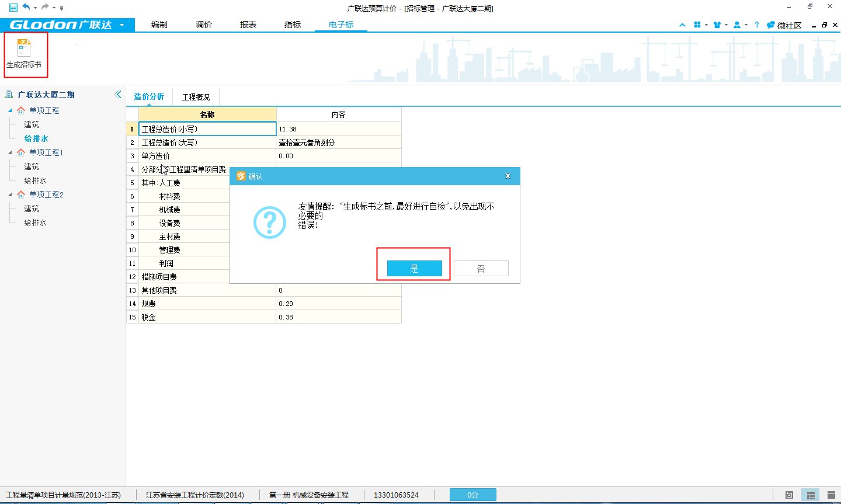Viewport: 841px width, 504px height.
Task: Click the four-square window layout icon
Action: pyautogui.click(x=697, y=25)
